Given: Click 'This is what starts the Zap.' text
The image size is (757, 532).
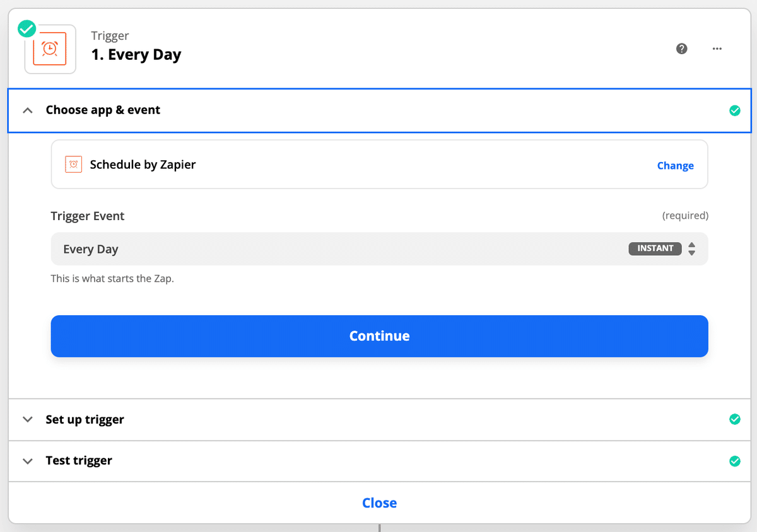Looking at the screenshot, I should coord(112,279).
